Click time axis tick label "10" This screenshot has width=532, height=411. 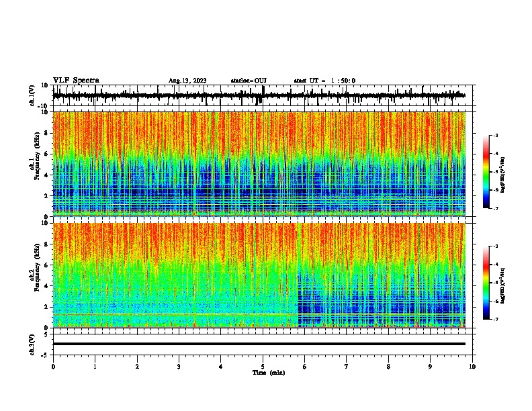click(472, 367)
